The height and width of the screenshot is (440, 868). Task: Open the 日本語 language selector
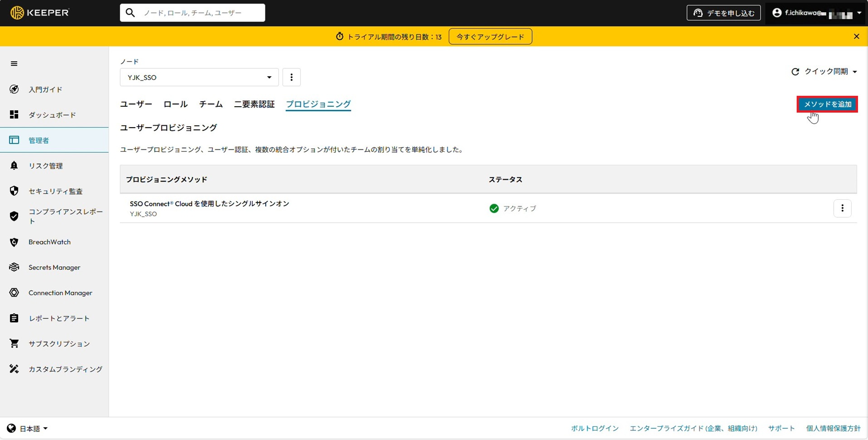28,429
